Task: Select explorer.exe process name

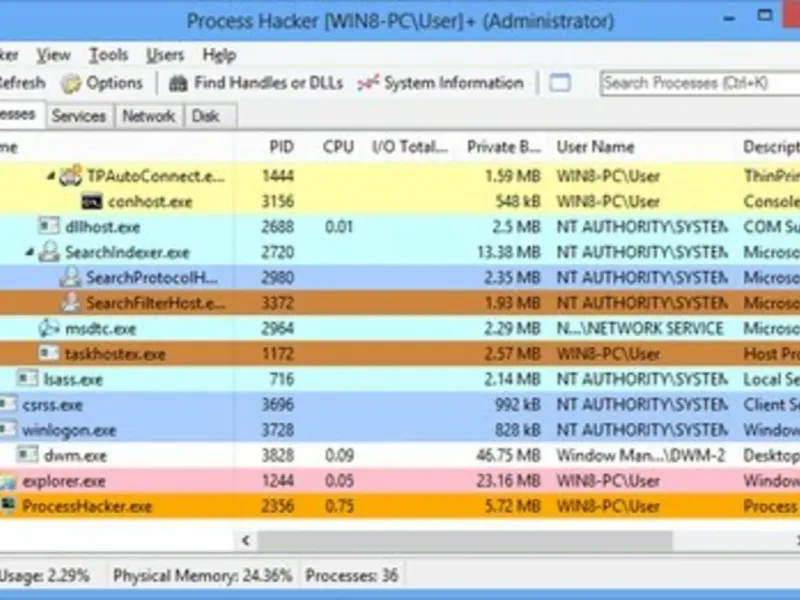Action: [x=64, y=481]
